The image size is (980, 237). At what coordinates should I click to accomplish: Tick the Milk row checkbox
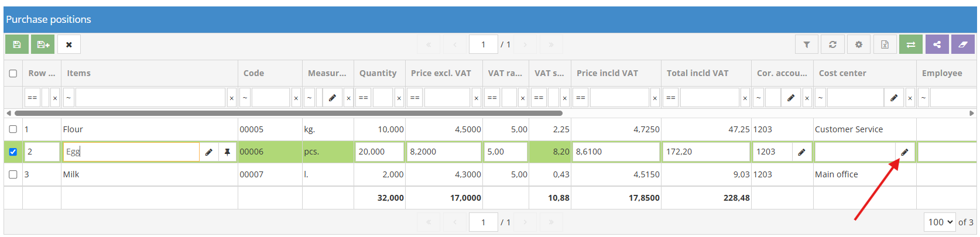(x=13, y=174)
